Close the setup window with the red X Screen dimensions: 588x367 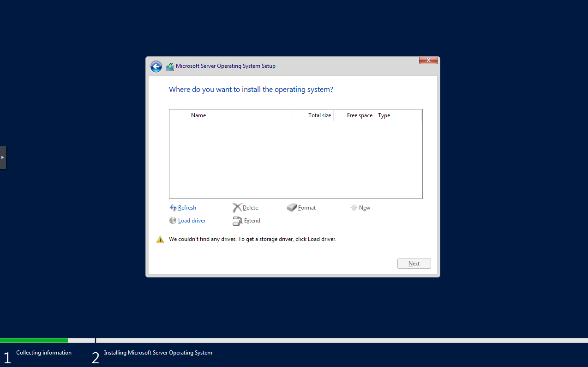click(428, 60)
